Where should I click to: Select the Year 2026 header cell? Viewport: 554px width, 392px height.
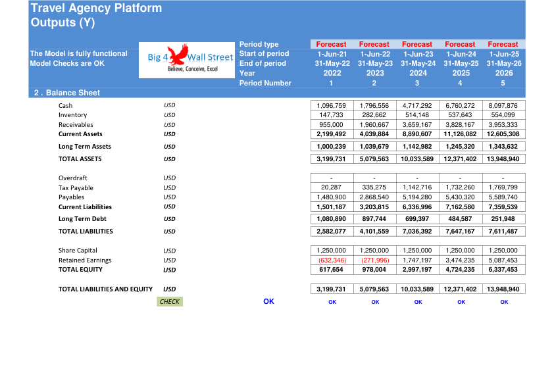click(x=504, y=73)
